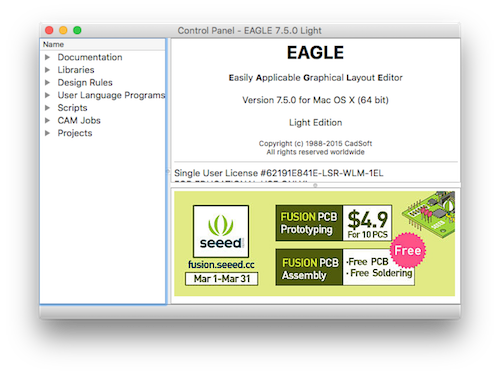Expand the Documentation tree node

(x=47, y=57)
